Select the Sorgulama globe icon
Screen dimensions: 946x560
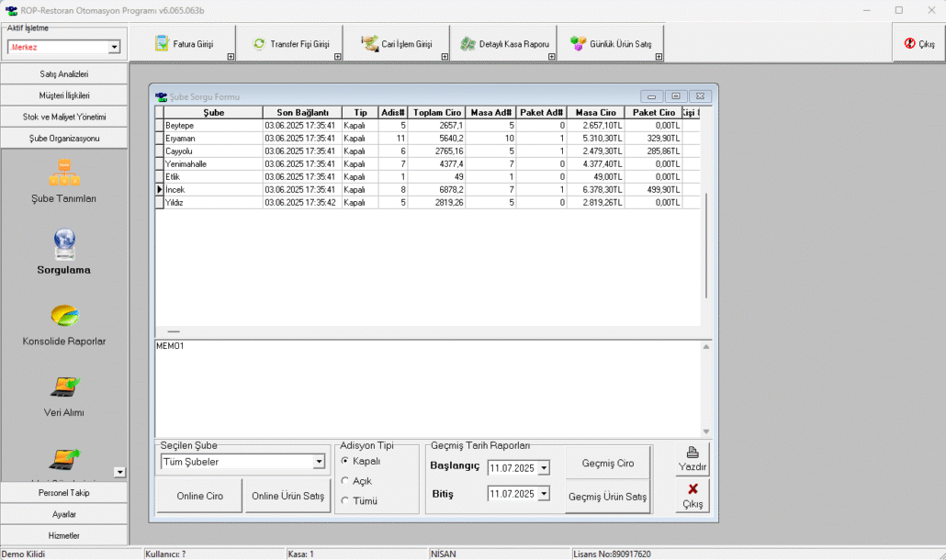(64, 244)
